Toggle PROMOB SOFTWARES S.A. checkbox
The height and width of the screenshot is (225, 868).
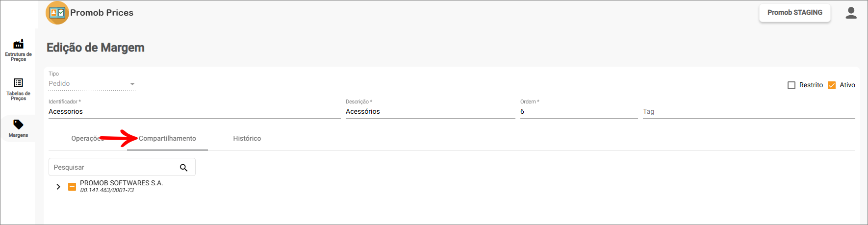coord(72,187)
